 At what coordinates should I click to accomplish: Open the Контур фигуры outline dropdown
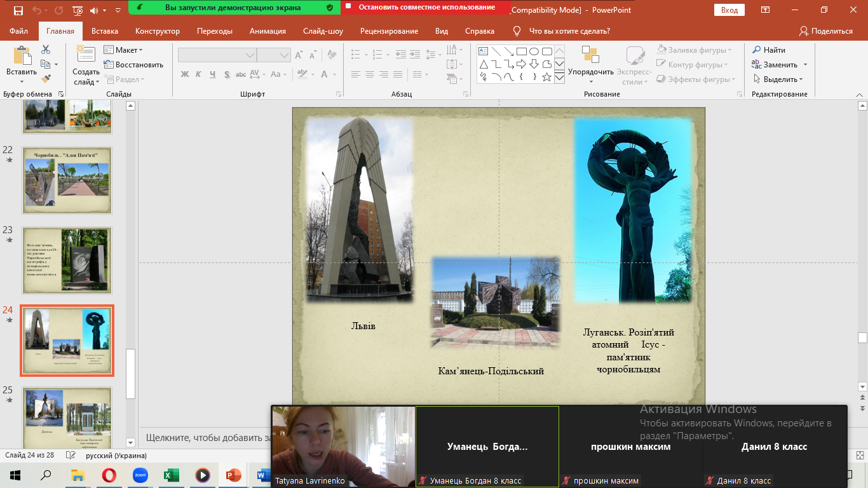pos(692,65)
